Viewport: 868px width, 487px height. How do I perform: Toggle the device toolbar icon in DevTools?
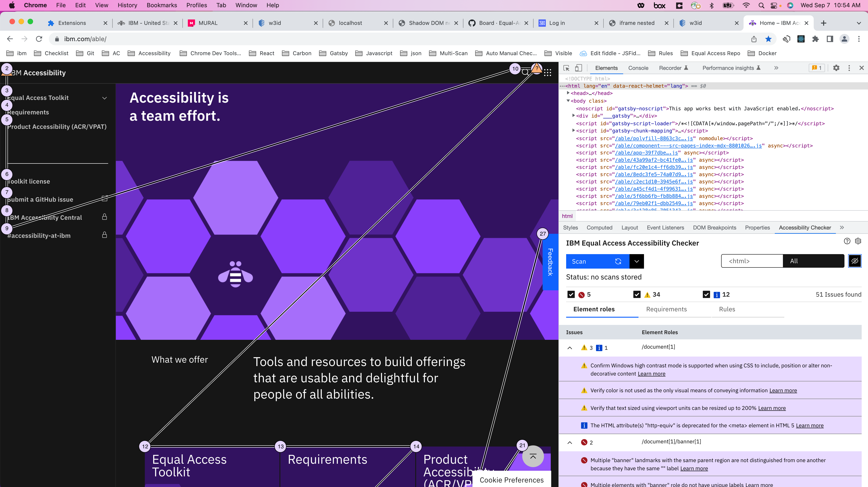[x=578, y=68]
